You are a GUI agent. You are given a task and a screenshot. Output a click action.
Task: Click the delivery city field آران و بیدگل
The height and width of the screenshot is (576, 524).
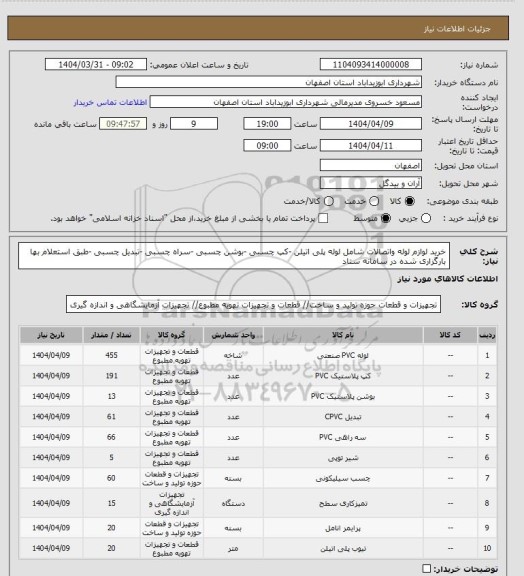tap(371, 183)
